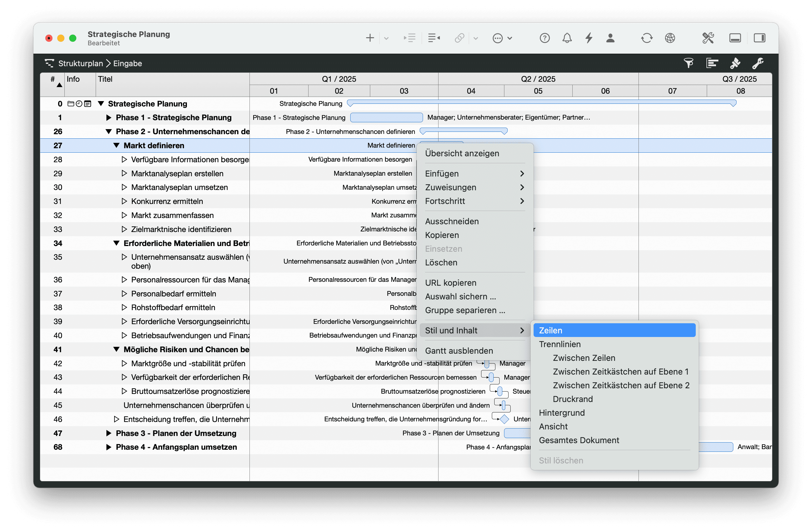Screen dimensions: 812x532
Task: Click the filter funnel icon
Action: coord(689,63)
